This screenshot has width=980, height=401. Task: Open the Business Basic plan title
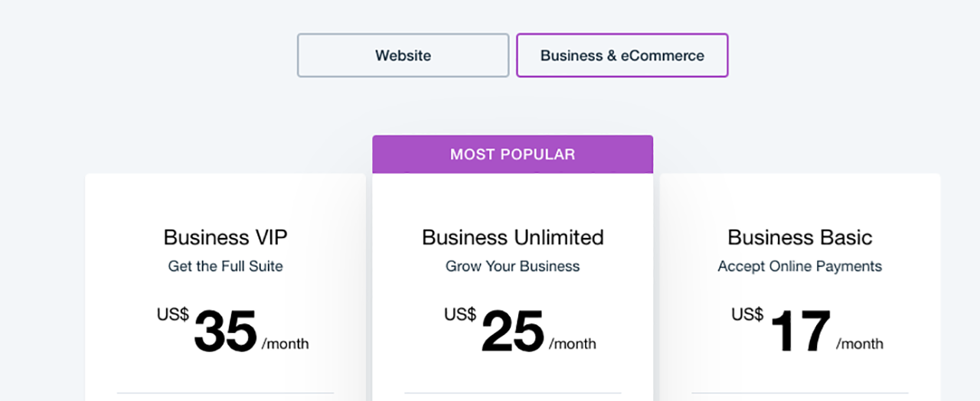(799, 237)
